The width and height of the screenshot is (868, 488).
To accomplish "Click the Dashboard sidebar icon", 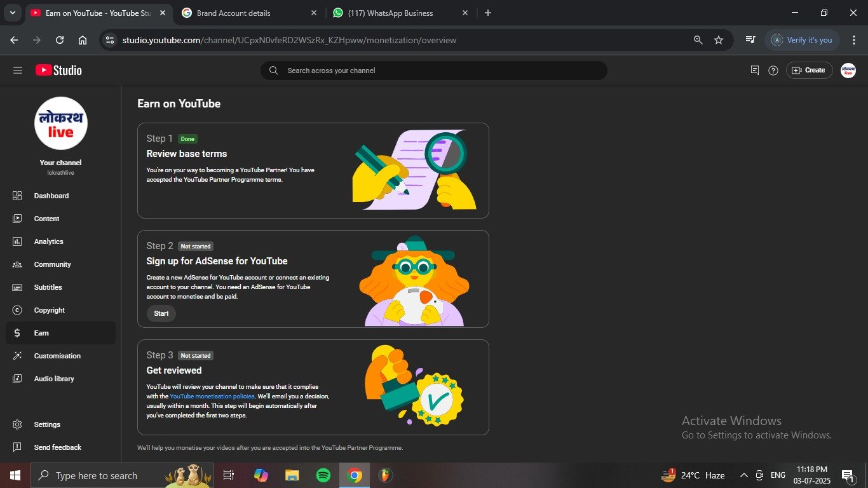I will [x=17, y=196].
